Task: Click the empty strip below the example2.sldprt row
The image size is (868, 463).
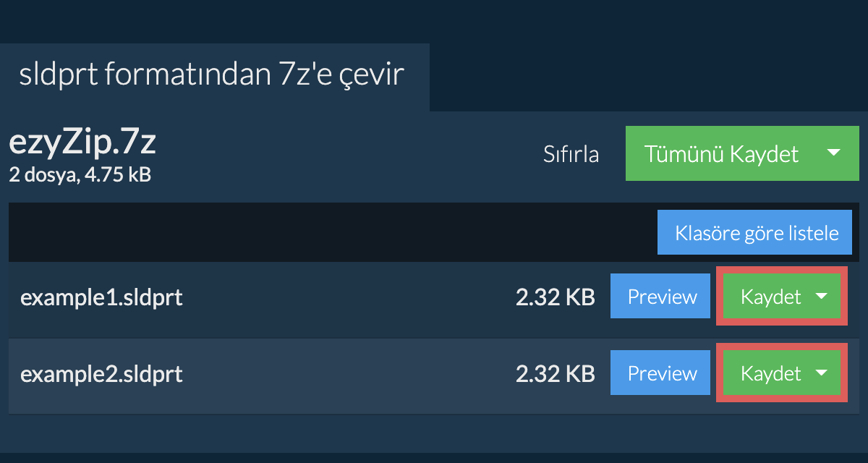Action: pos(434,433)
